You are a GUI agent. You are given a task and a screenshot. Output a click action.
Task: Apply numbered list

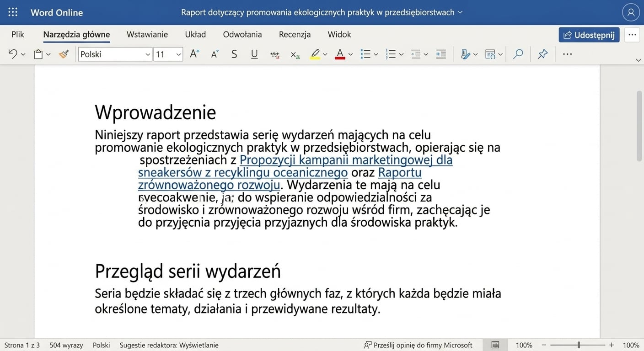click(x=391, y=54)
